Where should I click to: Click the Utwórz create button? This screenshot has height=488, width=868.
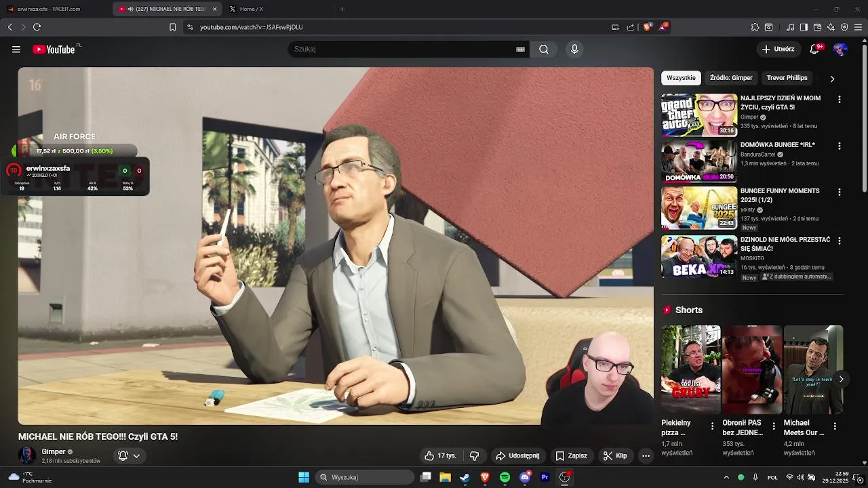tap(778, 49)
